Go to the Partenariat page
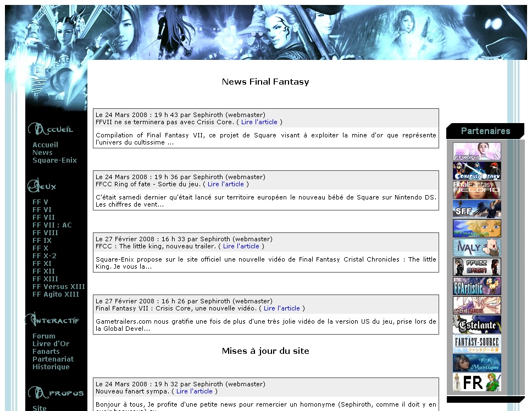This screenshot has width=532, height=411. click(x=53, y=359)
